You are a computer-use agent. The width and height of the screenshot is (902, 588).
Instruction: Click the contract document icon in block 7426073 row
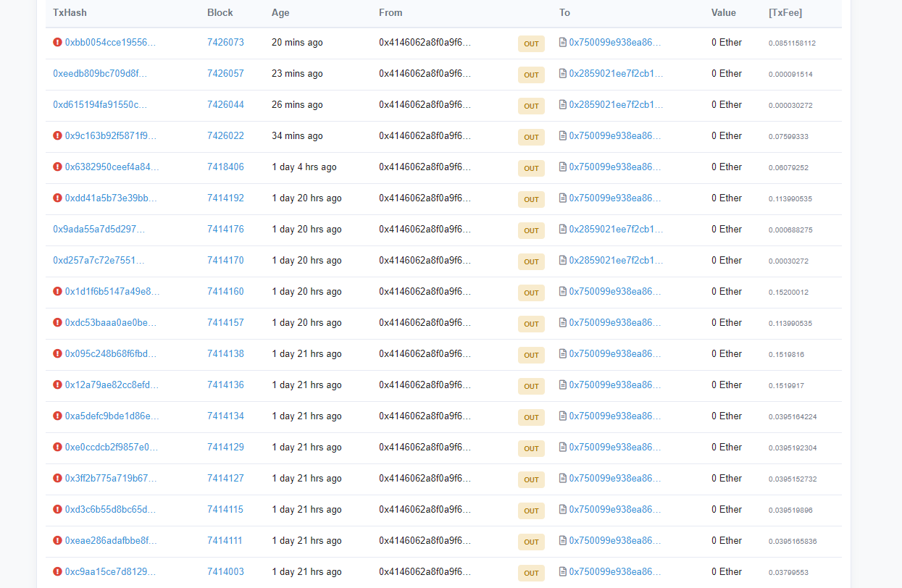[563, 42]
